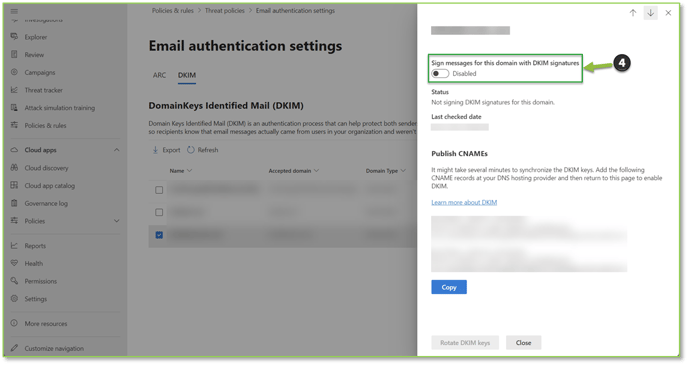Enable DKIM signature signing toggle
The image size is (688, 365).
click(440, 73)
